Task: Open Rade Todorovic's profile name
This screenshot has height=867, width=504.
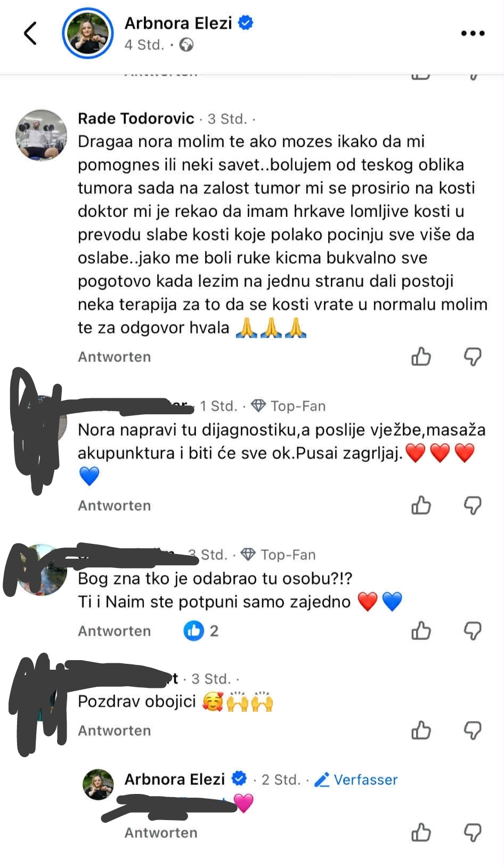Action: (x=136, y=118)
